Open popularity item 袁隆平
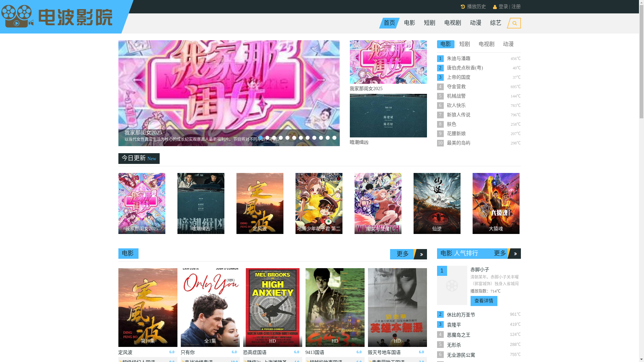The image size is (644, 362). pyautogui.click(x=454, y=325)
